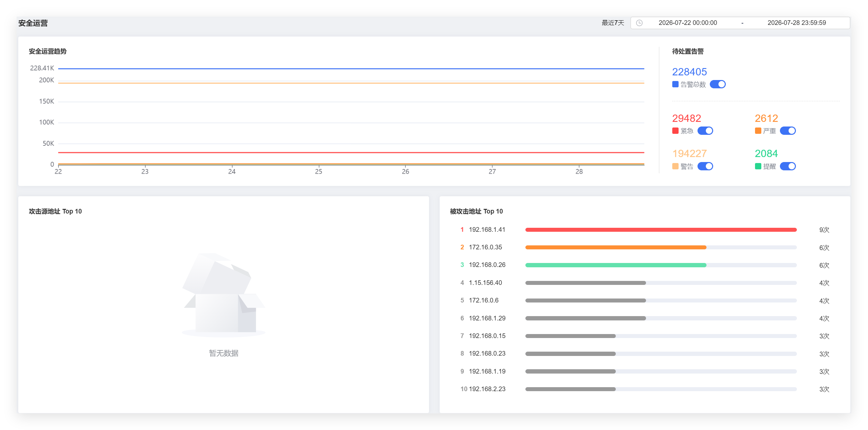Click the clock icon in date range picker
868x430 pixels.
639,23
